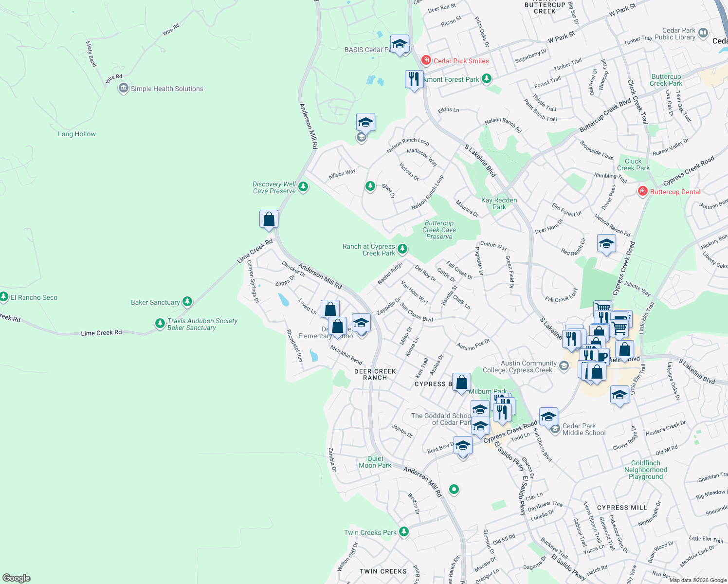
Task: Select the library icon beside Cedar Park Public Library
Action: (x=703, y=33)
